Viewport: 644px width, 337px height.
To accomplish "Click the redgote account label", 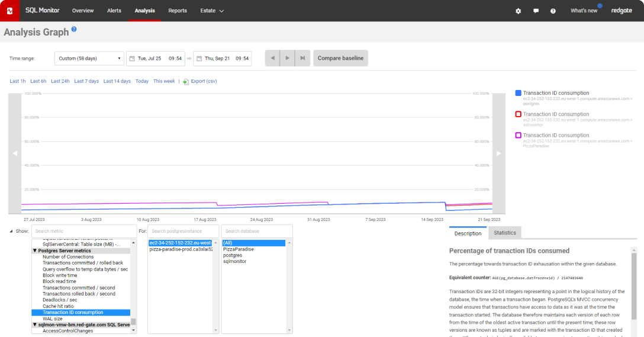I will [x=622, y=11].
